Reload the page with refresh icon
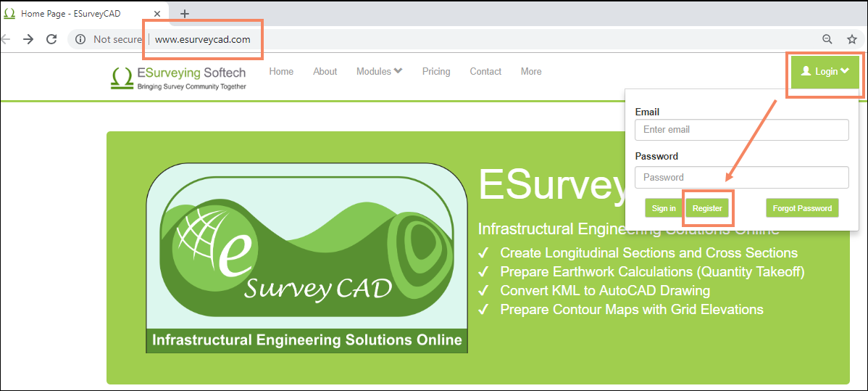Screen dimensions: 868x391 pyautogui.click(x=51, y=39)
